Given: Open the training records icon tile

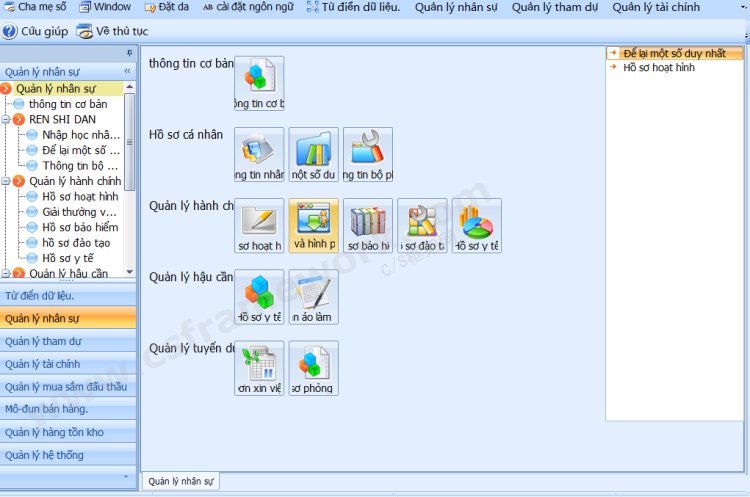Looking at the screenshot, I should [422, 224].
